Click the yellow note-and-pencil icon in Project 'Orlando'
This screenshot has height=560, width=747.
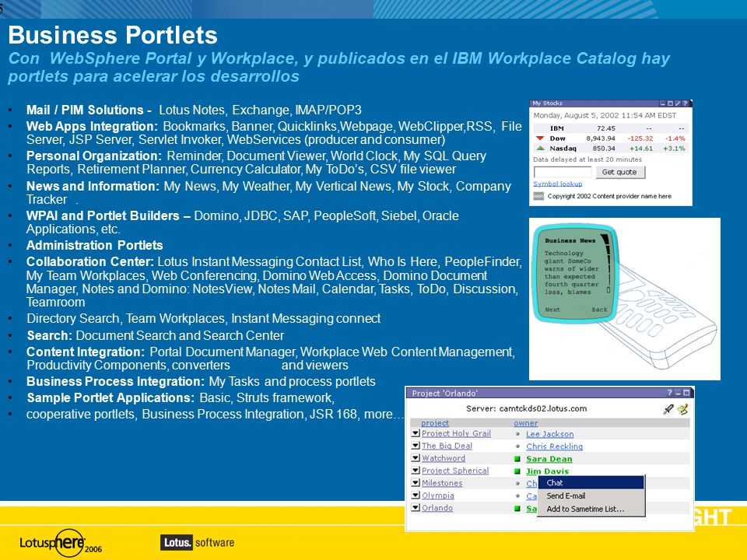click(682, 409)
